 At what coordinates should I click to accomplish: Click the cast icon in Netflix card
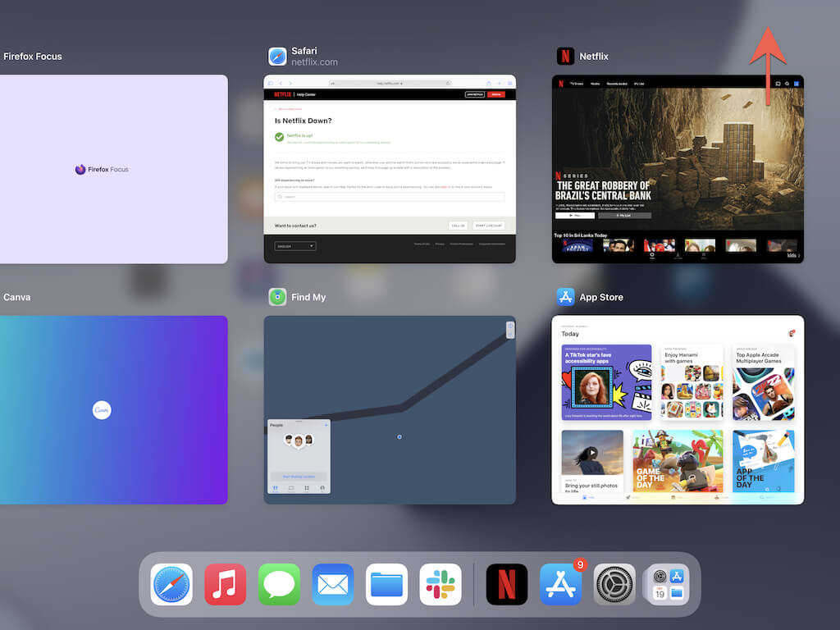click(778, 84)
